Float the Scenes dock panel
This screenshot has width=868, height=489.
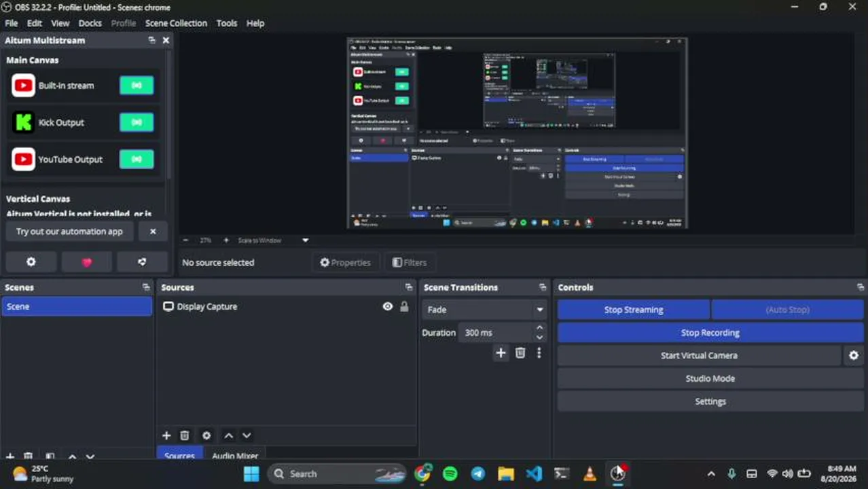coord(145,287)
